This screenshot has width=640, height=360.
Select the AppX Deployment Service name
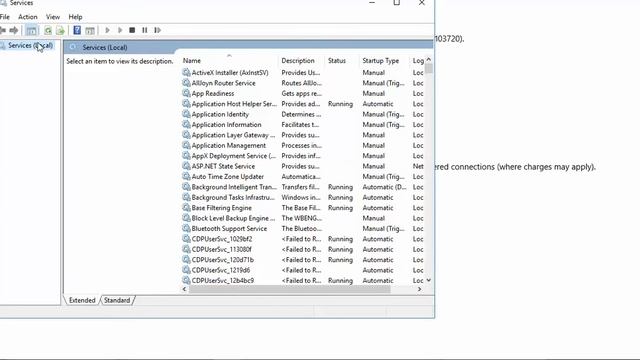[233, 156]
